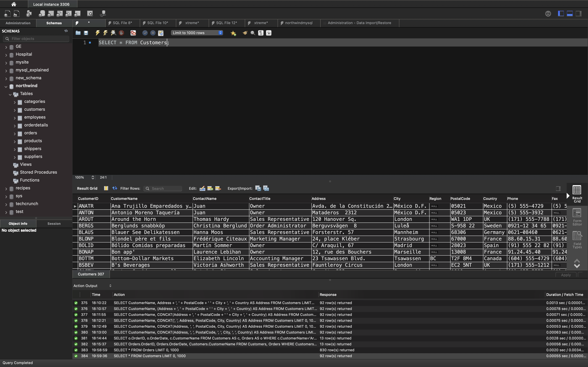Save the SQL script to file
Image resolution: width=588 pixels, height=367 pixels.
pos(86,33)
